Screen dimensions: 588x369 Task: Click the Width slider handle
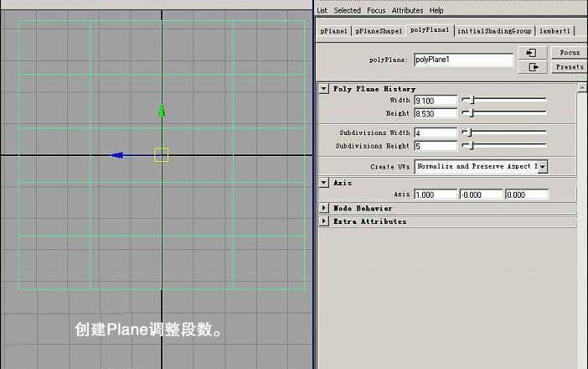pyautogui.click(x=472, y=100)
